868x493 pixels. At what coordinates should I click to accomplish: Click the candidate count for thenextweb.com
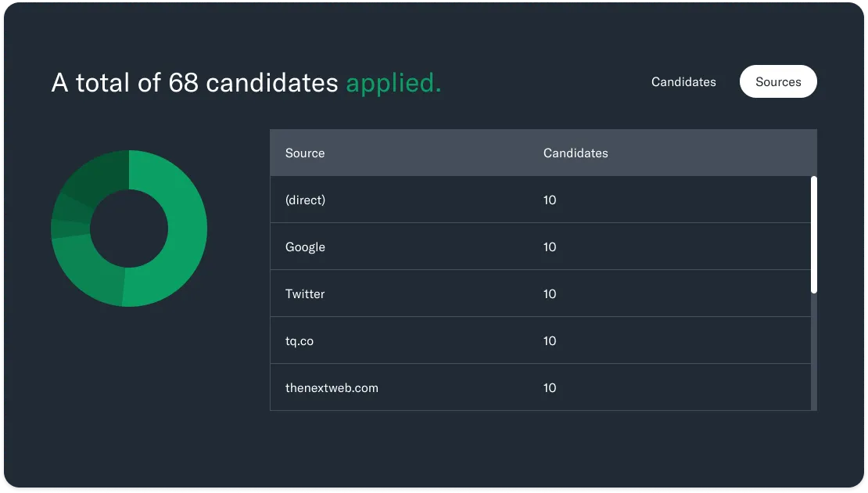(550, 388)
